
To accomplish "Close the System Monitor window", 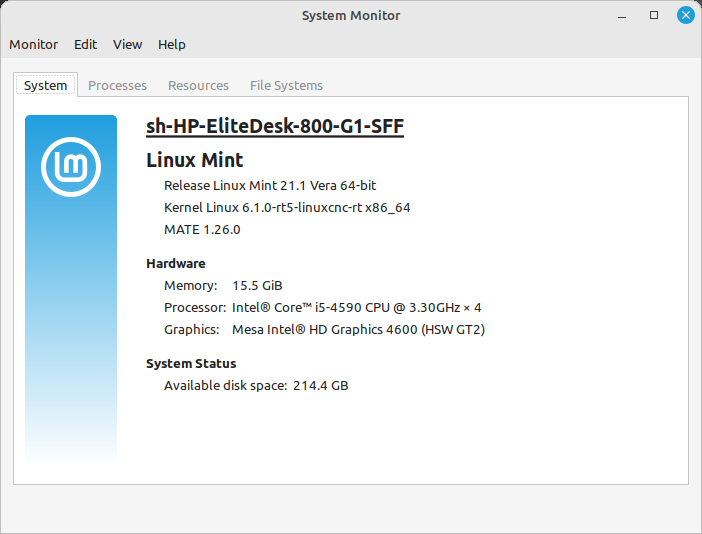I will pyautogui.click(x=685, y=15).
